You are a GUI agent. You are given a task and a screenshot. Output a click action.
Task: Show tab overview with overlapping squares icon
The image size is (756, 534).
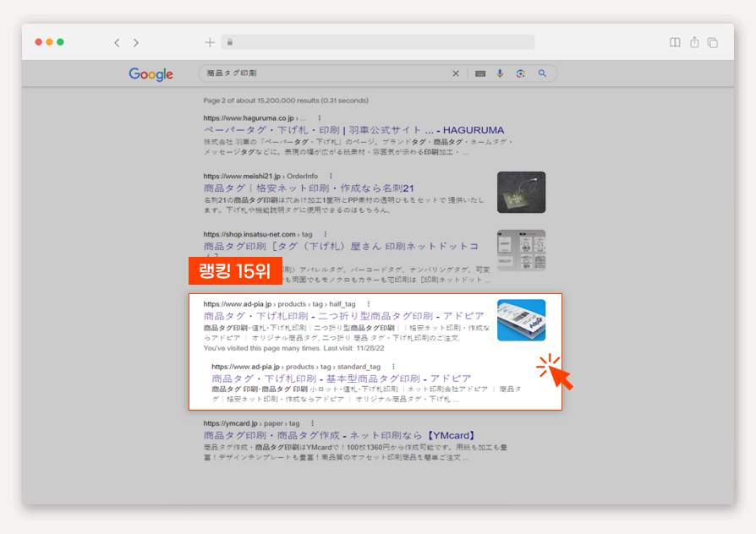(x=713, y=43)
